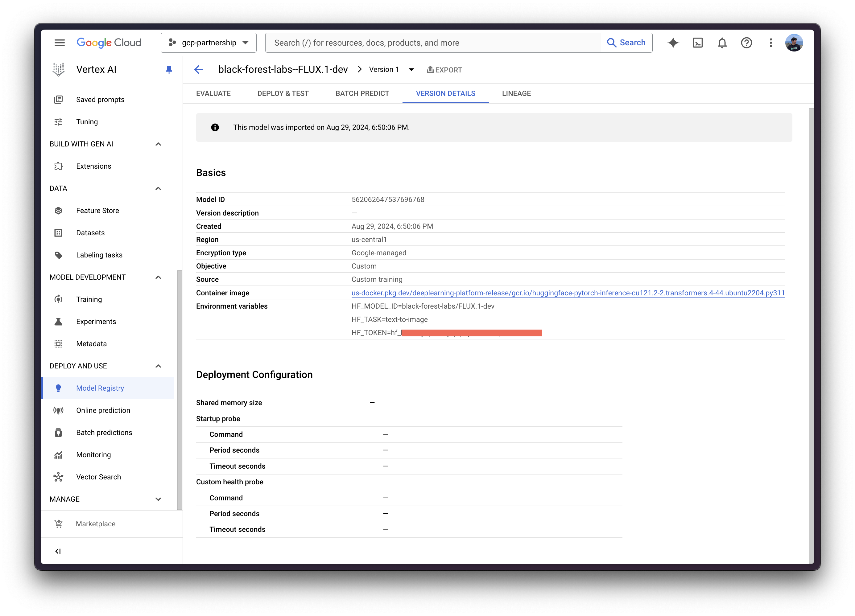Click the three-dot more options icon
Viewport: 855px width, 616px height.
(x=771, y=43)
